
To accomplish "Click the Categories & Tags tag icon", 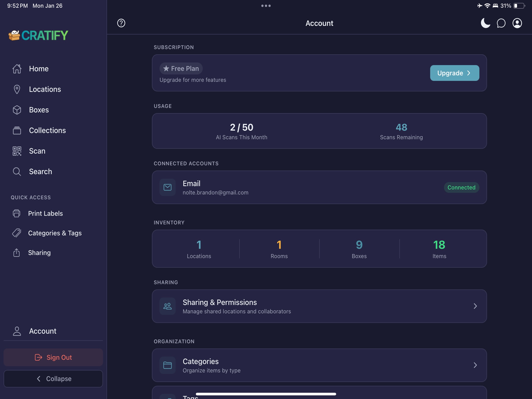I will tap(16, 233).
